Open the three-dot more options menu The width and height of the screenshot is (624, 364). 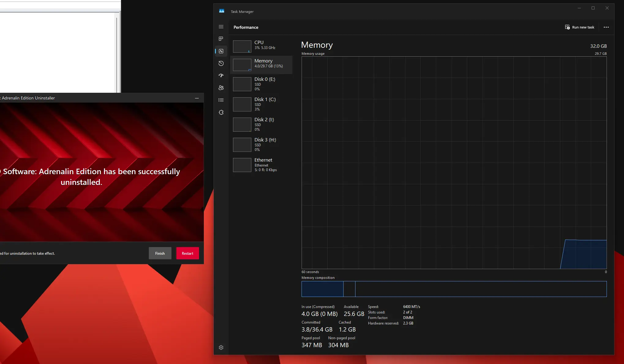point(606,27)
